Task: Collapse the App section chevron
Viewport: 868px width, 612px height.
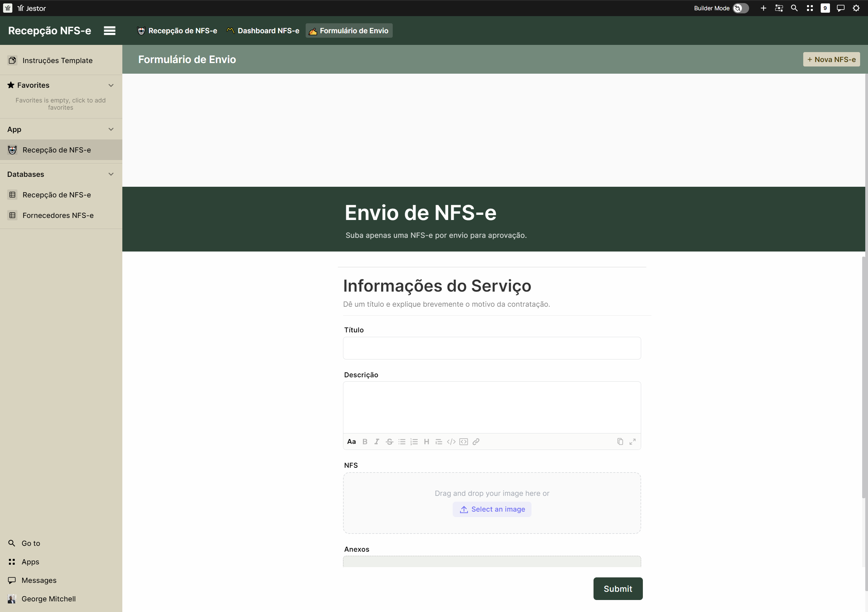Action: point(111,129)
